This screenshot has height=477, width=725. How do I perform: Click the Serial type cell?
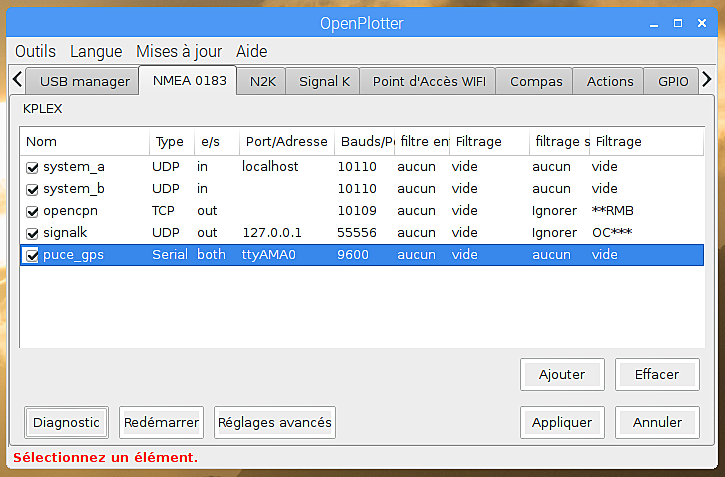pyautogui.click(x=170, y=255)
